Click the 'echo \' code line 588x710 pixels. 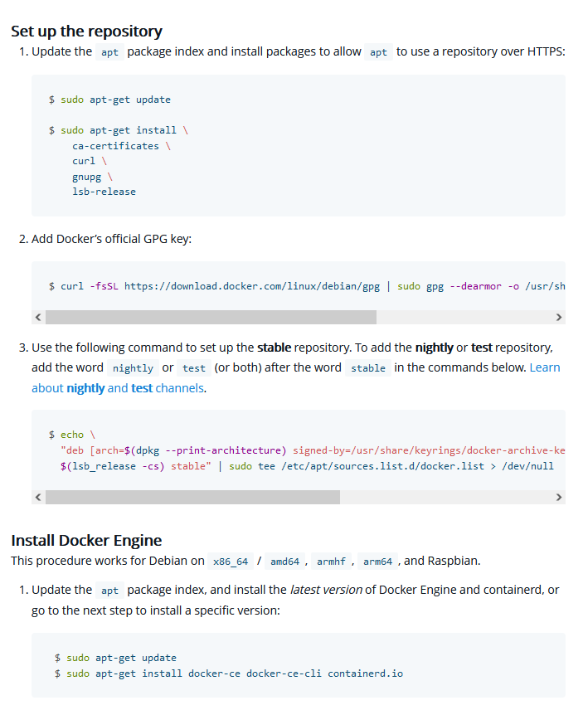point(72,435)
